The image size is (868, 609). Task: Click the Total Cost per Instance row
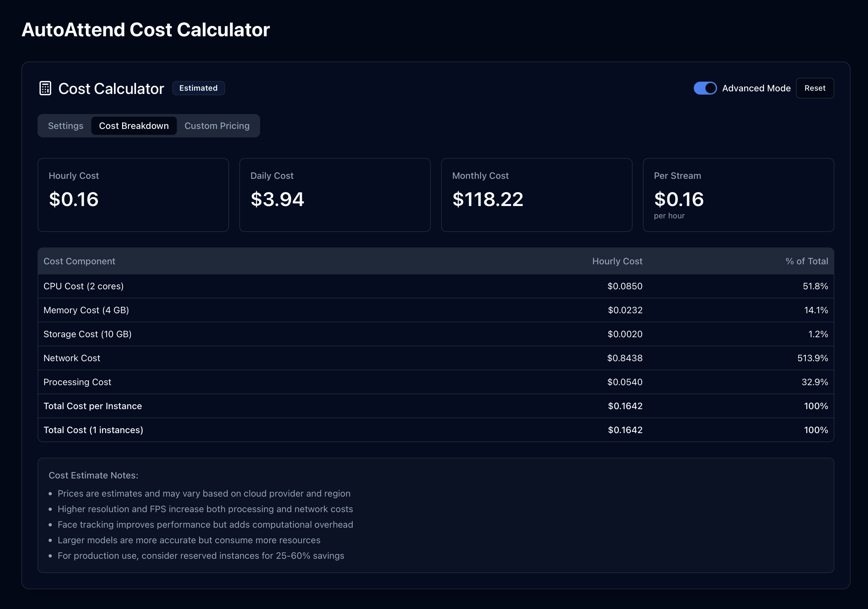coord(436,406)
